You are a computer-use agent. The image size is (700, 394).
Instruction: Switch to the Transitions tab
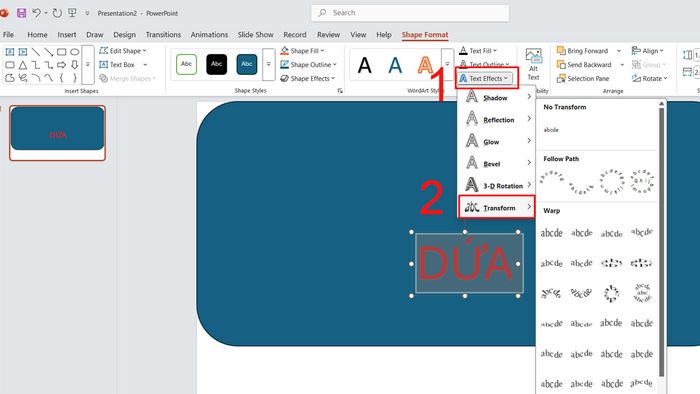coord(163,35)
